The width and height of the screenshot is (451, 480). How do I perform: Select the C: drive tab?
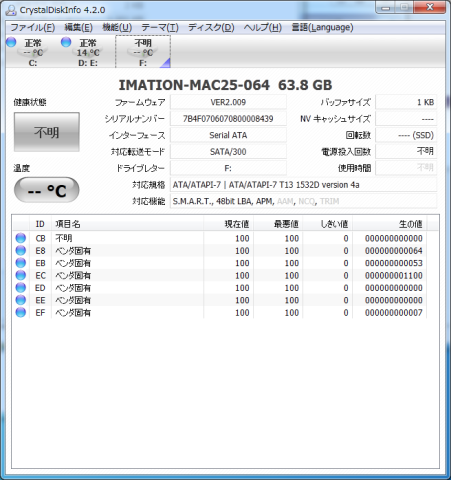click(33, 52)
